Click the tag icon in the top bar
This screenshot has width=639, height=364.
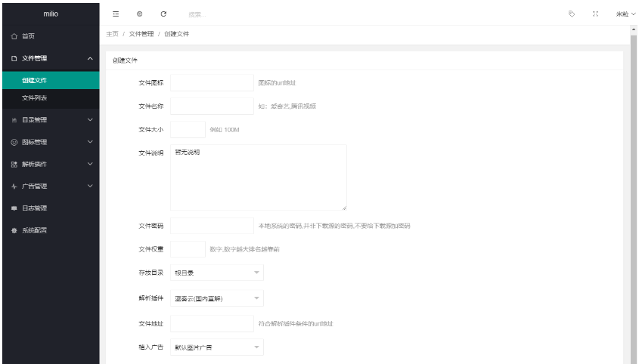[x=572, y=14]
